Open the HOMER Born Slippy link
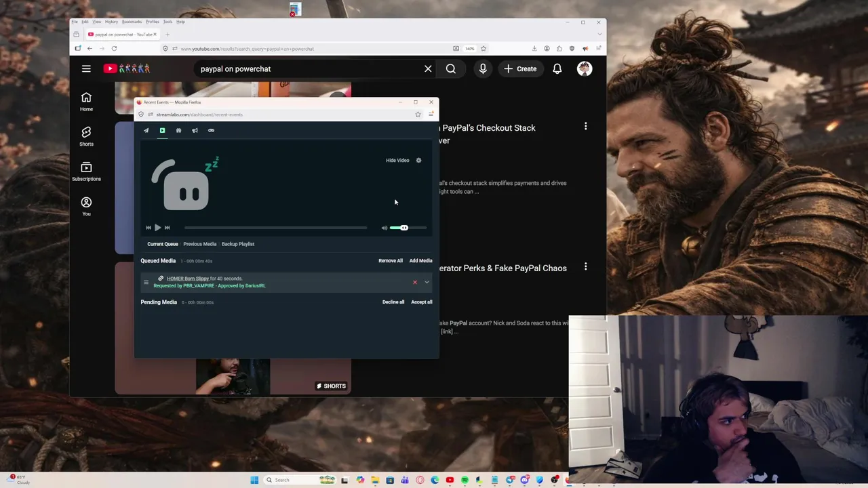Screen dimensions: 868x488 [188, 279]
